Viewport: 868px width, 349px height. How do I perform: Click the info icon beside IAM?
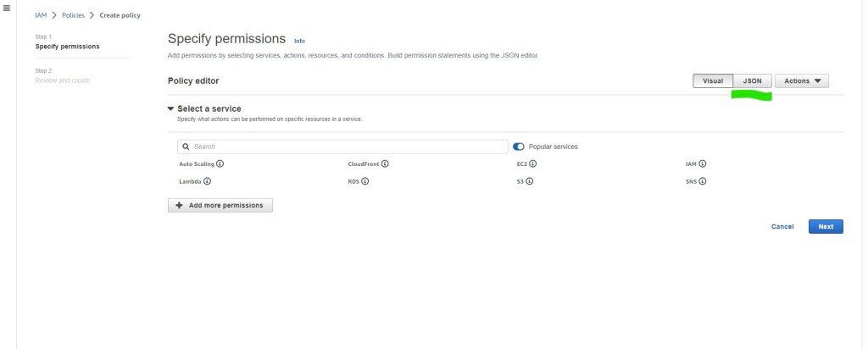703,163
